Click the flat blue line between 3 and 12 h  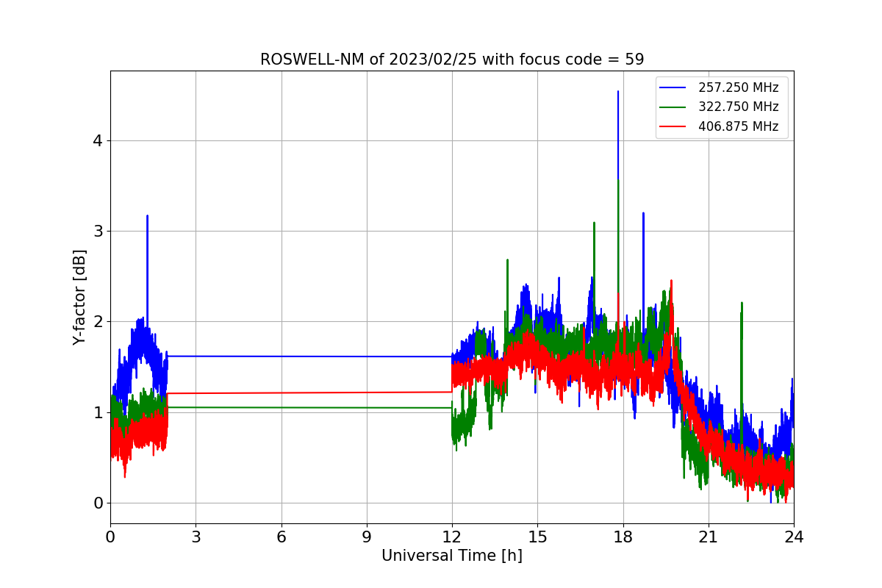[x=309, y=356]
